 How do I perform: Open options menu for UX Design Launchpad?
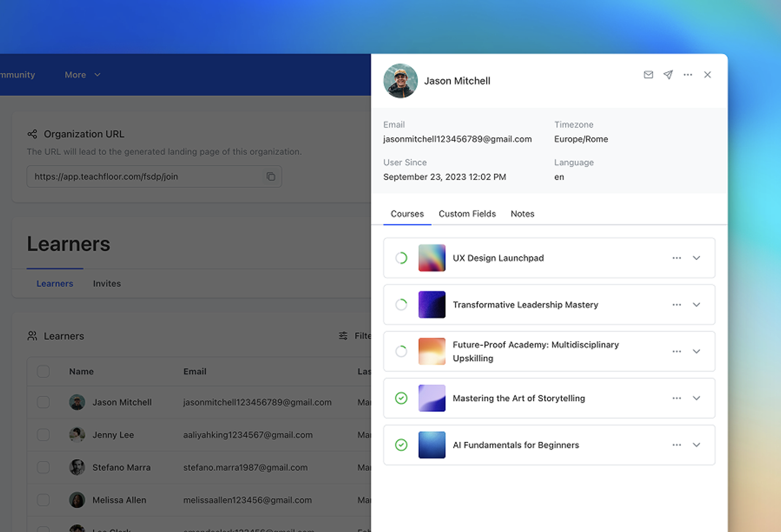click(x=677, y=258)
